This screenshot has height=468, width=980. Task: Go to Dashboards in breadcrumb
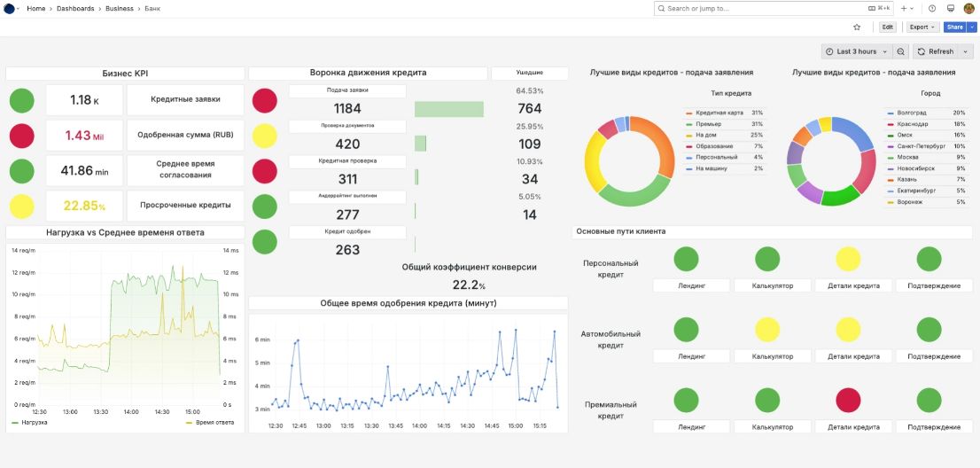(x=76, y=8)
